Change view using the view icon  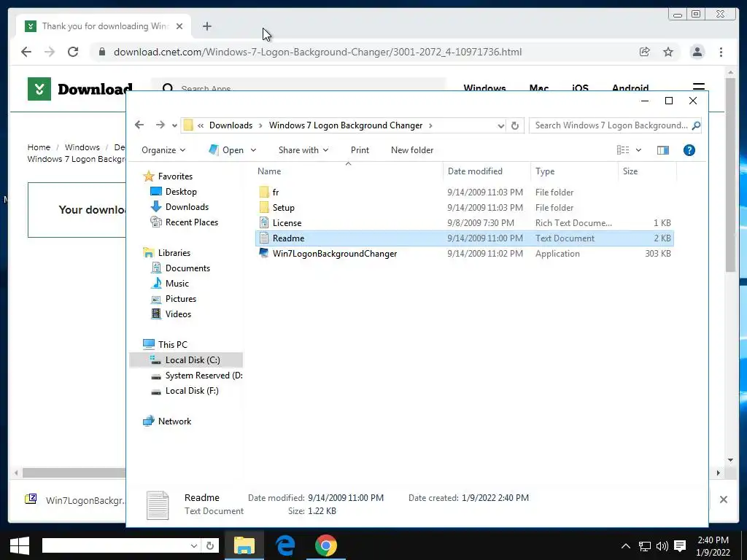pos(623,150)
